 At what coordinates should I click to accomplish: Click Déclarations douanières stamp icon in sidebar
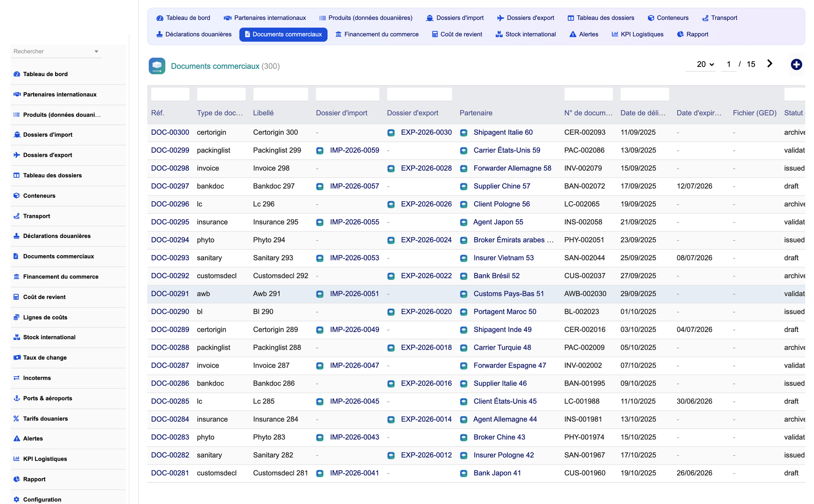coord(17,236)
